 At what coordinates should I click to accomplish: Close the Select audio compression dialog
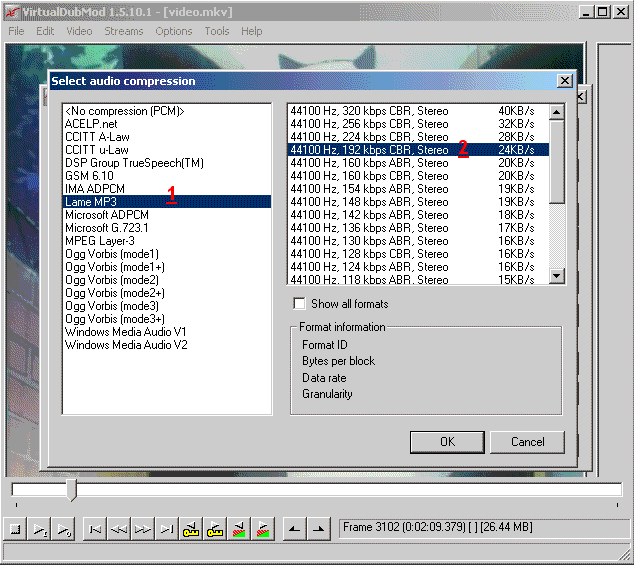pos(565,81)
